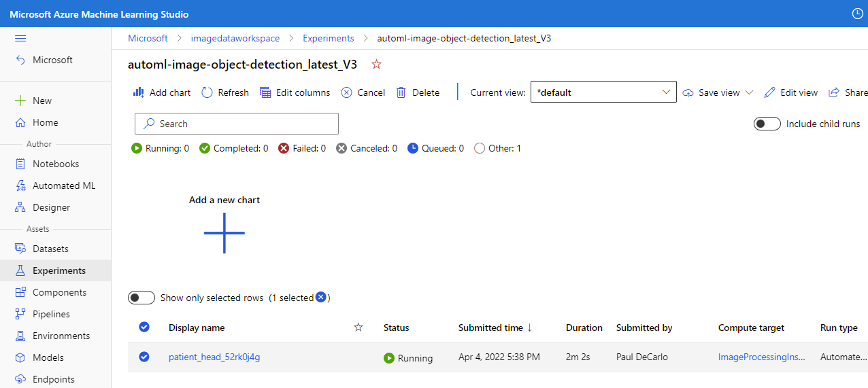Toggle Show only selected rows switch
The image size is (868, 388).
click(141, 298)
